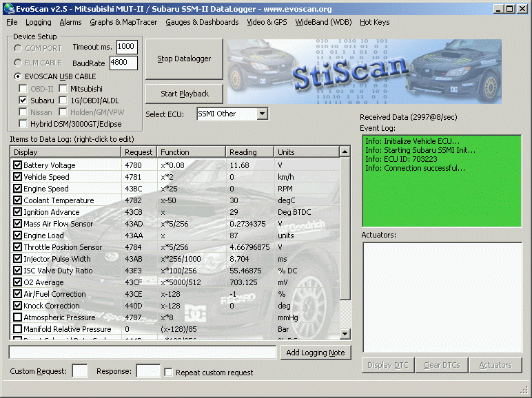Select the 703.125 O2 Average reading

tap(244, 282)
